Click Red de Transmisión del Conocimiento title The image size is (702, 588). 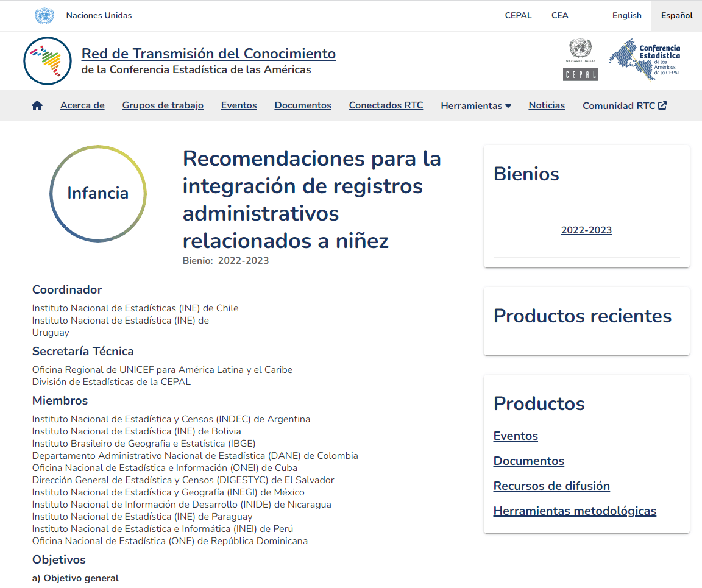pyautogui.click(x=208, y=54)
